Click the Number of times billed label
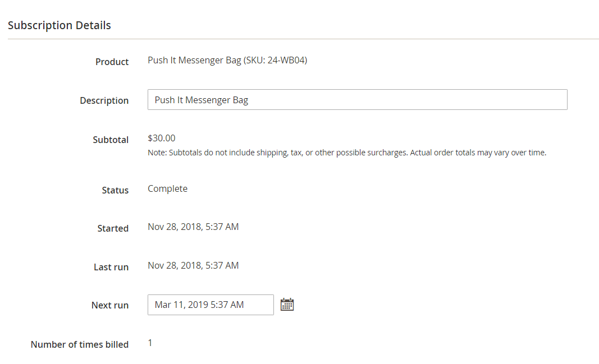This screenshot has height=364, width=599. coord(80,344)
